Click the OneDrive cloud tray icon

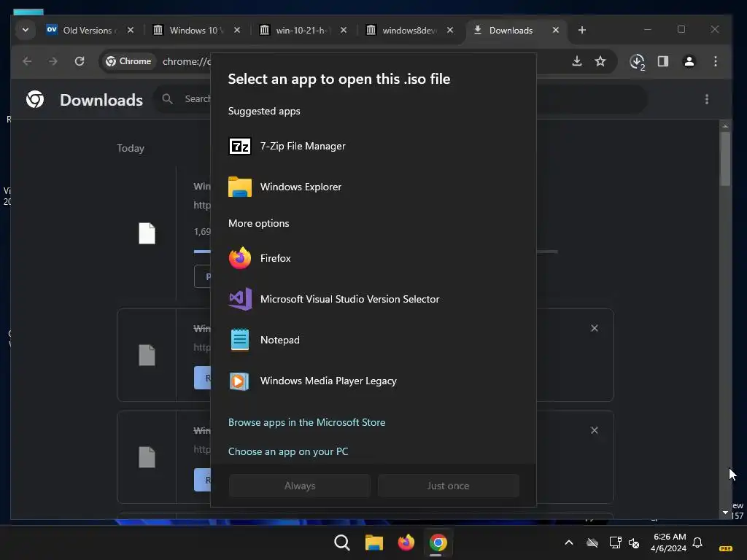(592, 542)
